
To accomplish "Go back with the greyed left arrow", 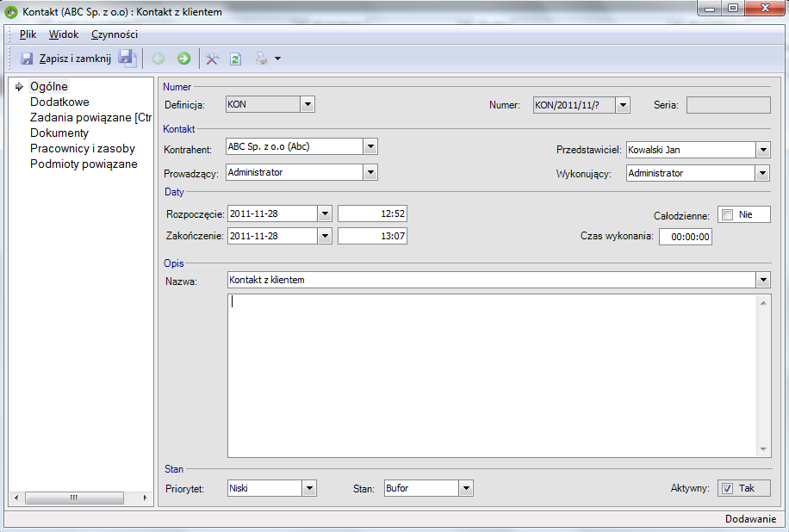I will point(158,59).
